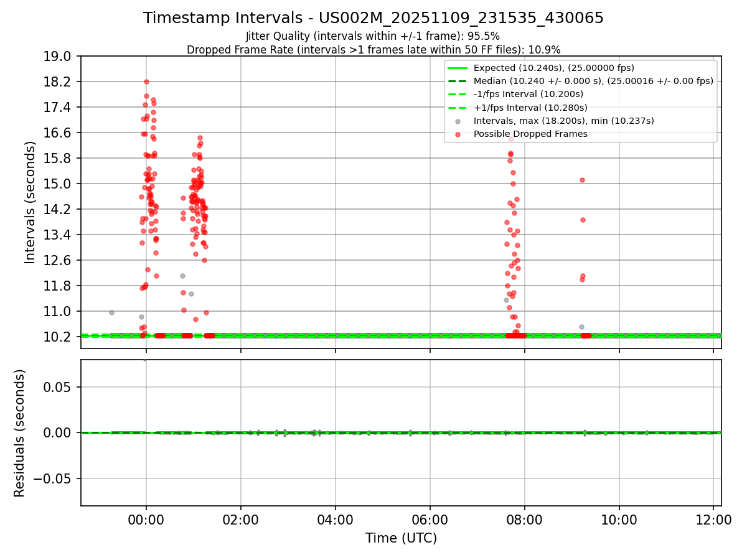Screen dimensions: 747x560
Task: Click the x-axis tick label '12:00'
Action: 714,521
